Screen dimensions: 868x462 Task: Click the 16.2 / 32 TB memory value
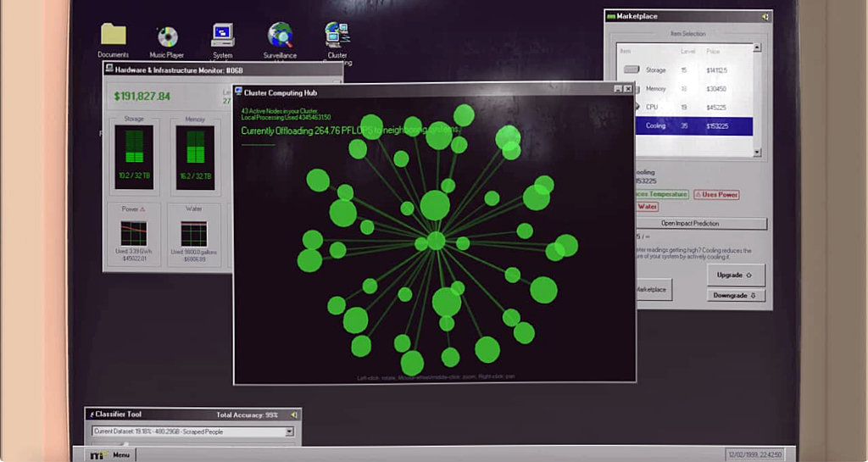[x=195, y=176]
